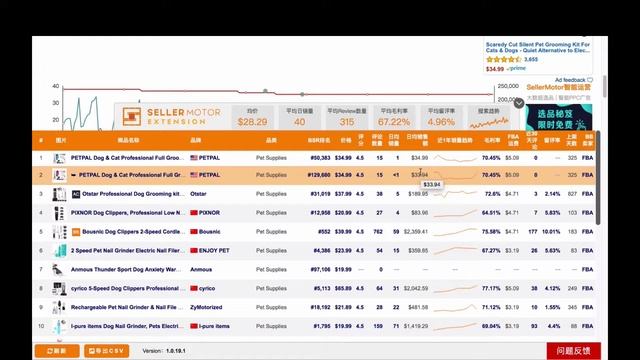Click the Ad feedback speech bubble icon
Viewport: 640px width, 360px height.
click(590, 80)
